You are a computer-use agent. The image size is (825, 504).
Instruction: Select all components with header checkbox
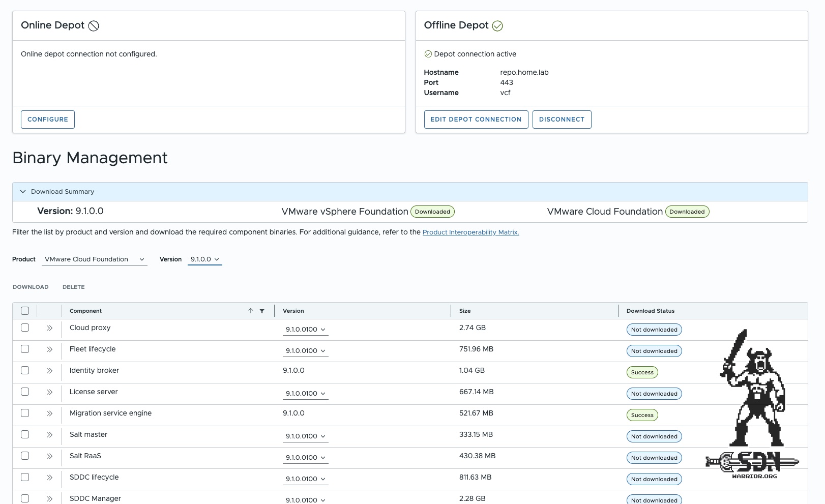click(25, 311)
